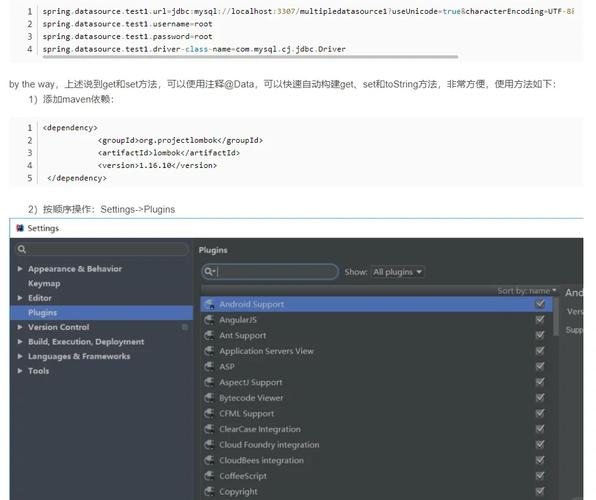Viewport: 596px width, 500px height.
Task: Toggle the CoffeeScript plugin checkbox
Action: tap(540, 475)
